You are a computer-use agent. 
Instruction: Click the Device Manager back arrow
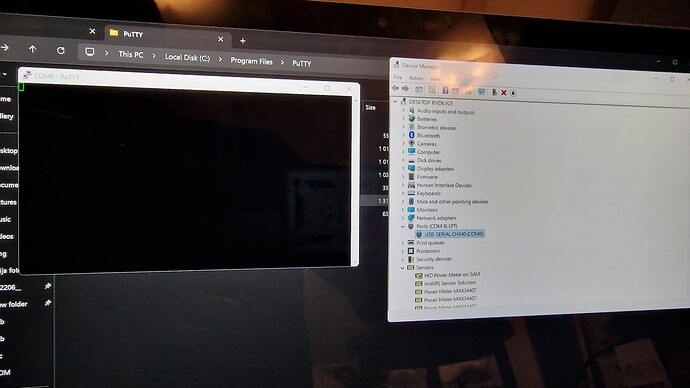click(x=396, y=88)
